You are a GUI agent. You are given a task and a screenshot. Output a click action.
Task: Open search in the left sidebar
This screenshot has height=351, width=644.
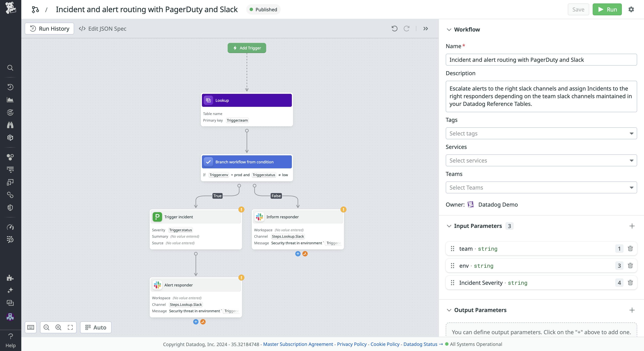tap(10, 68)
